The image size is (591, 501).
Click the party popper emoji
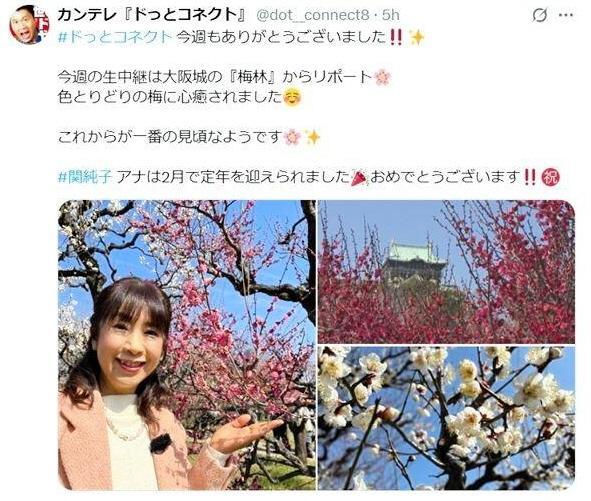pos(359,176)
